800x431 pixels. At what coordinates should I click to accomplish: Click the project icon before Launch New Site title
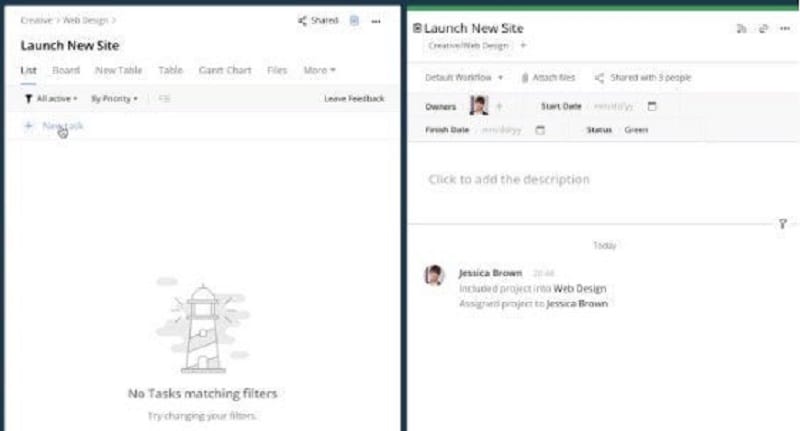417,28
